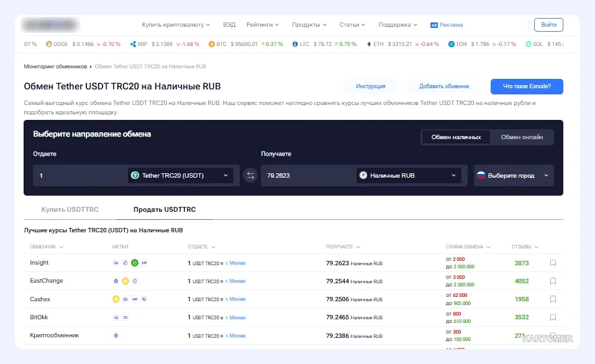
Task: Swap exchange direction with the arrows icon
Action: (250, 175)
